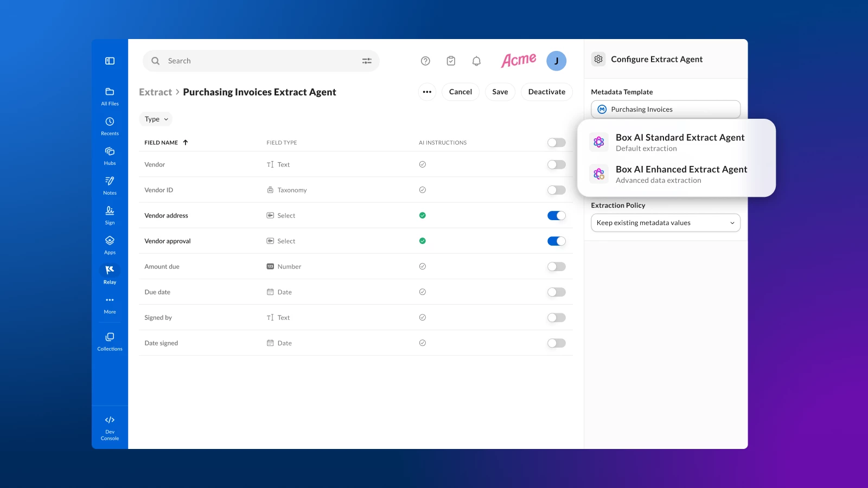This screenshot has width=868, height=488.
Task: Open More options in sidebar
Action: 110,305
